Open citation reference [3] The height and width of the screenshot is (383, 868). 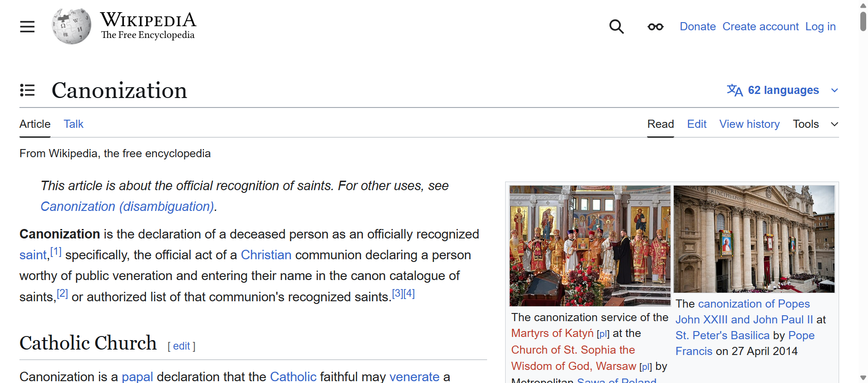tap(398, 294)
